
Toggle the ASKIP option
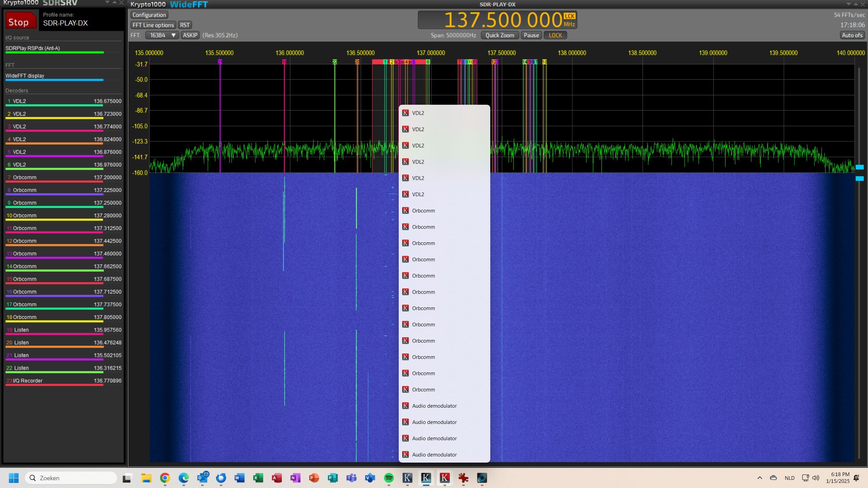tap(190, 35)
